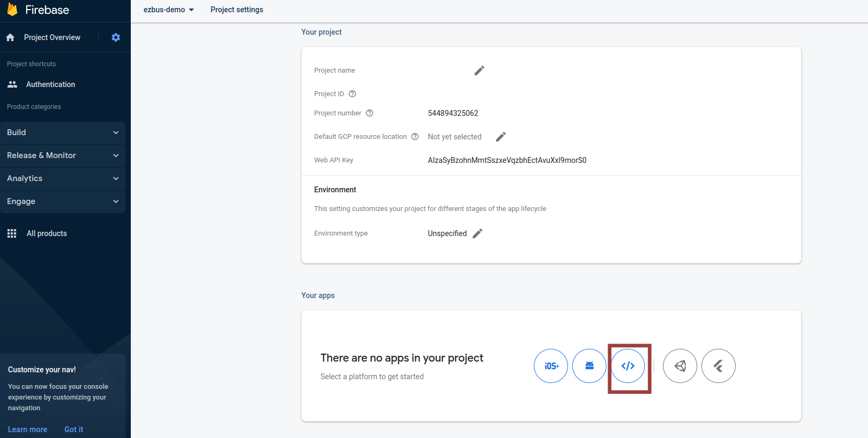Add a Flutter app
The width and height of the screenshot is (868, 438).
719,366
